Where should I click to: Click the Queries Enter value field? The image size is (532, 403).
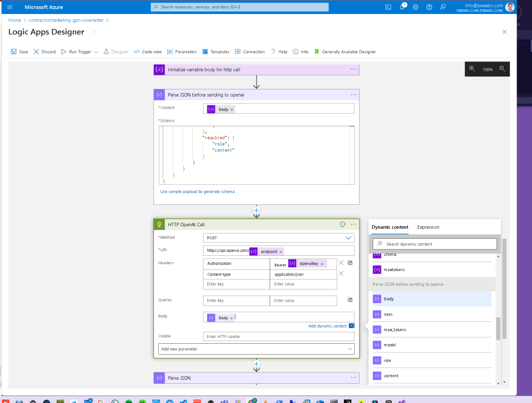303,301
